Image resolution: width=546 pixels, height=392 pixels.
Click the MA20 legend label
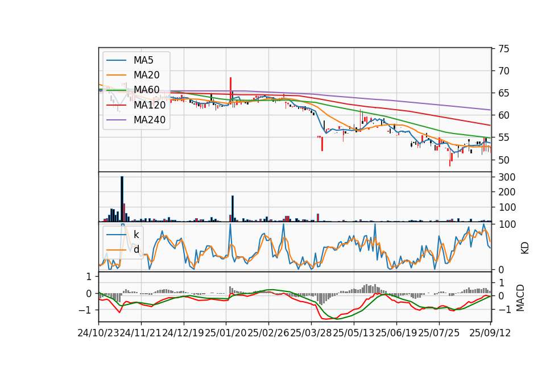point(146,75)
